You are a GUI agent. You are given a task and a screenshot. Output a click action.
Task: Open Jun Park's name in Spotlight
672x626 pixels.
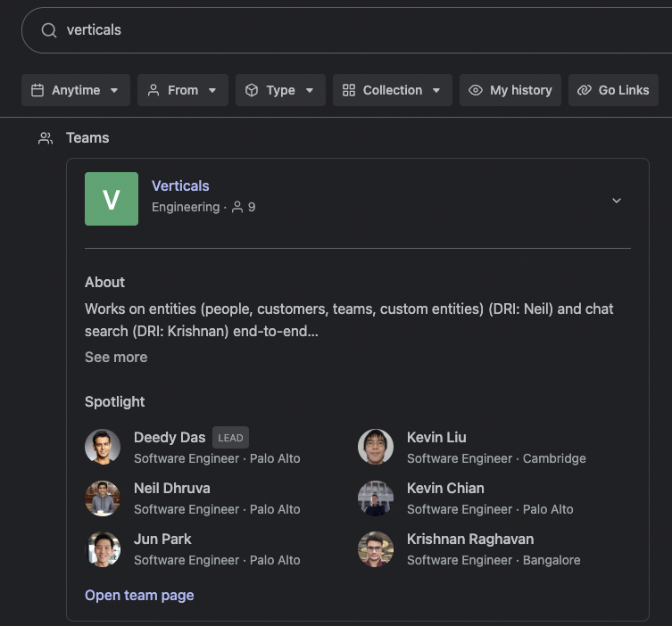pos(162,539)
